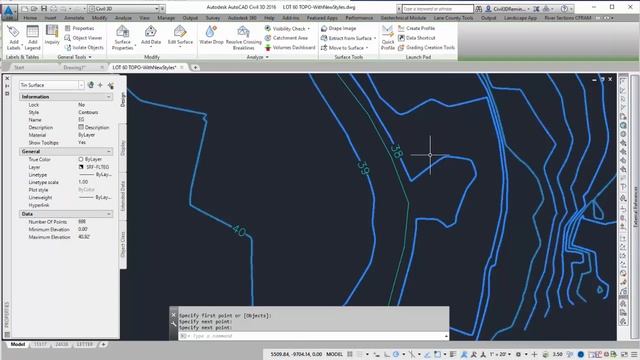Click the 40 contour label
Viewport: 640px width, 360px height.
click(x=239, y=231)
